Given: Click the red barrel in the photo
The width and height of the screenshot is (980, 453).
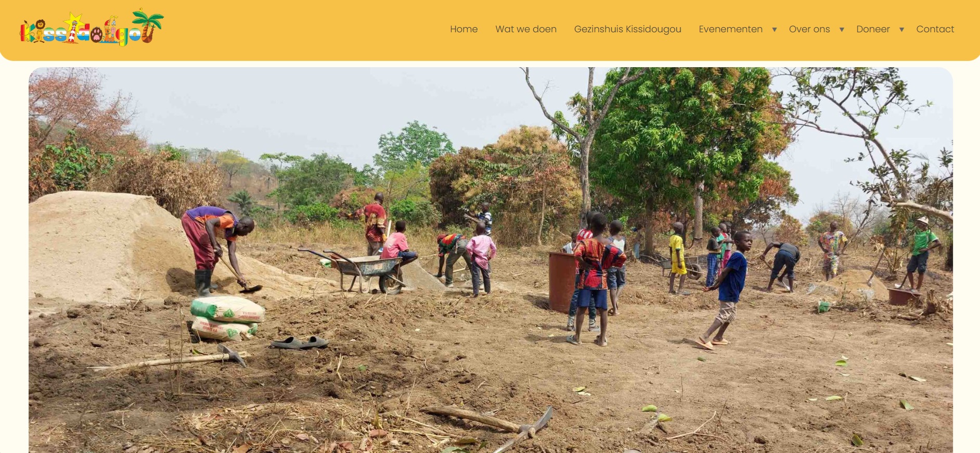Looking at the screenshot, I should [x=562, y=282].
